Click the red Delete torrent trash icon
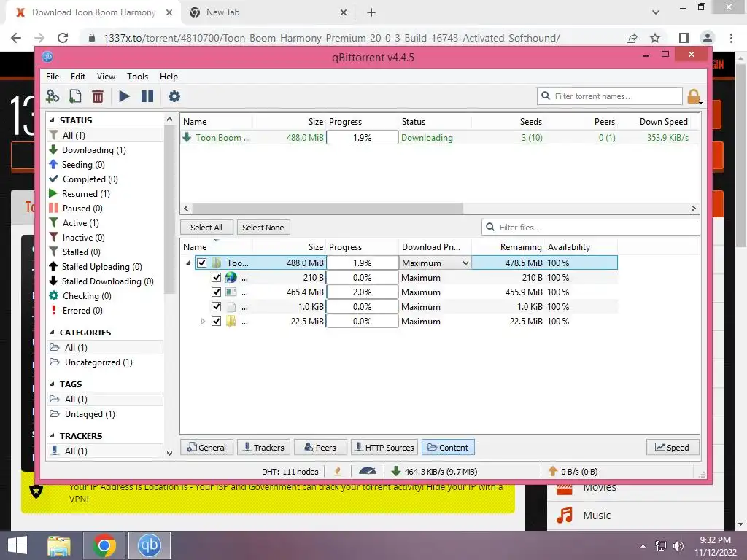Image resolution: width=747 pixels, height=560 pixels. [x=98, y=96]
